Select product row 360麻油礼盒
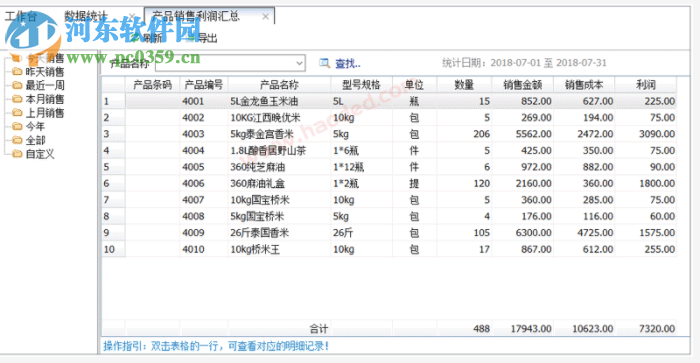This screenshot has height=363, width=700. [x=389, y=184]
